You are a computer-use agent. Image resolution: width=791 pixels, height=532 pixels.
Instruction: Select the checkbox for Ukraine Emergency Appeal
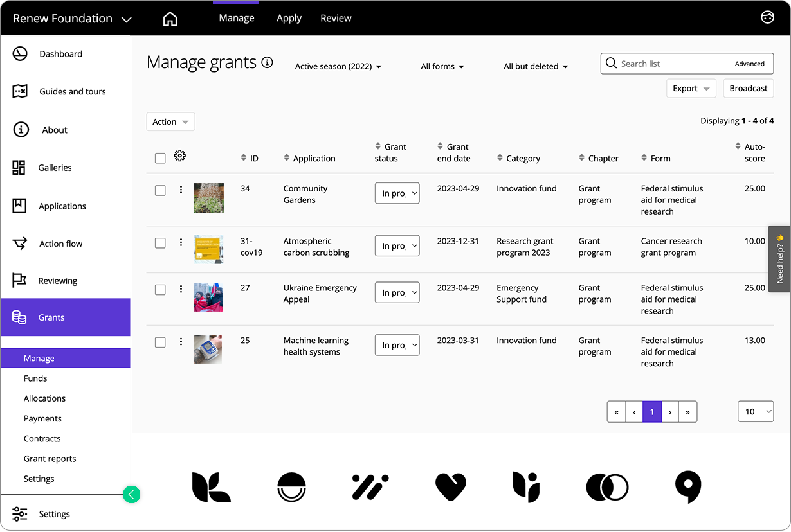tap(159, 289)
